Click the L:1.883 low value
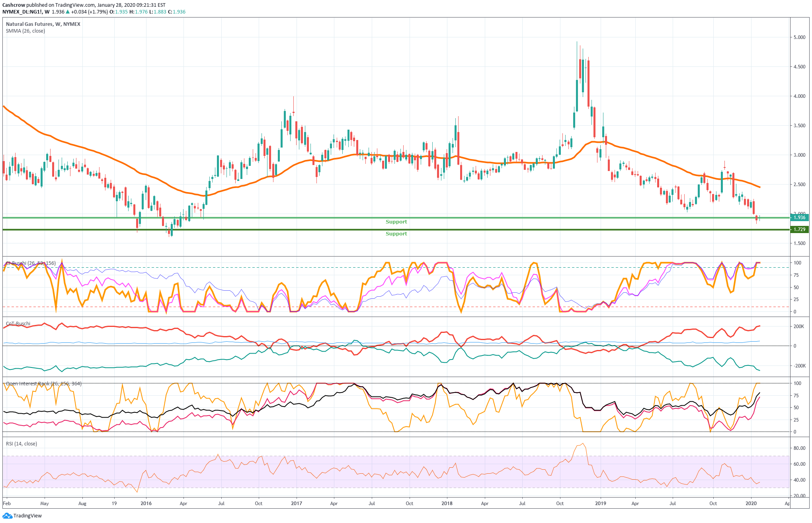 click(x=158, y=12)
